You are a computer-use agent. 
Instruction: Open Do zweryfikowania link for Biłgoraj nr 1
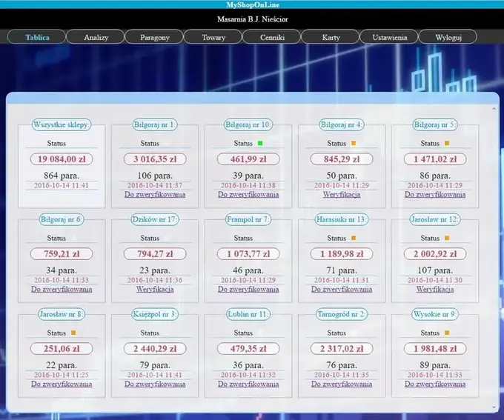[155, 194]
